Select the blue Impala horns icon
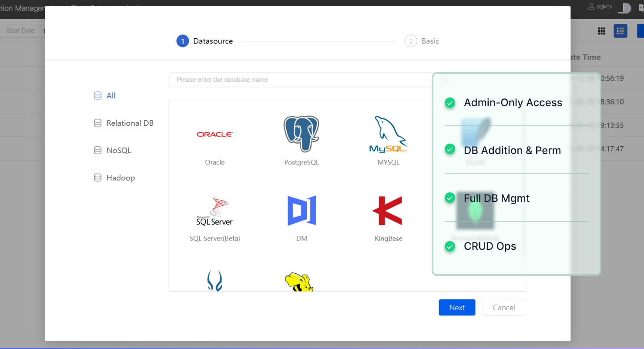The height and width of the screenshot is (349, 644). coord(215,281)
